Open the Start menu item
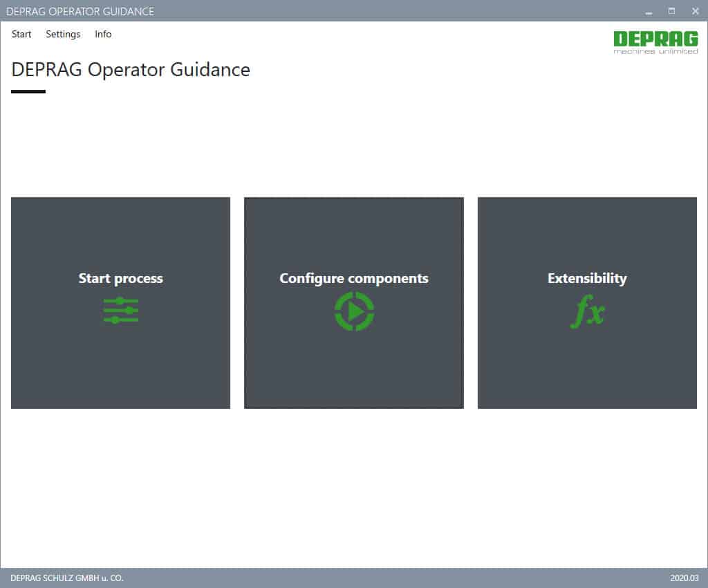Screen dimensions: 708x588 [x=21, y=35]
